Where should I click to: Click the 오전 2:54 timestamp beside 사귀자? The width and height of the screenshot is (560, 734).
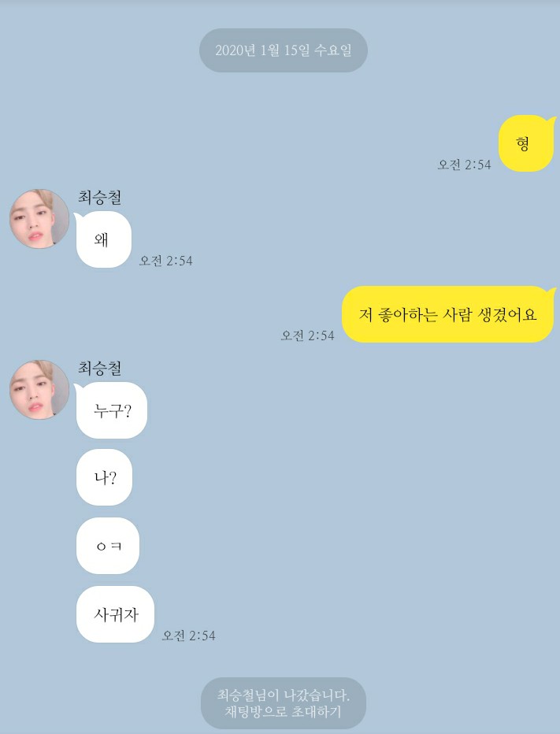[189, 636]
